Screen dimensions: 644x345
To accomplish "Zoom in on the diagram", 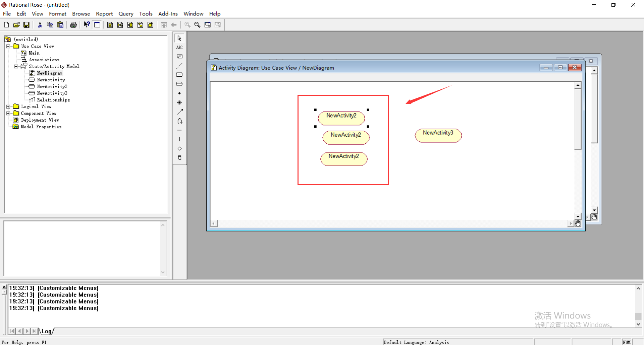I will pos(187,25).
